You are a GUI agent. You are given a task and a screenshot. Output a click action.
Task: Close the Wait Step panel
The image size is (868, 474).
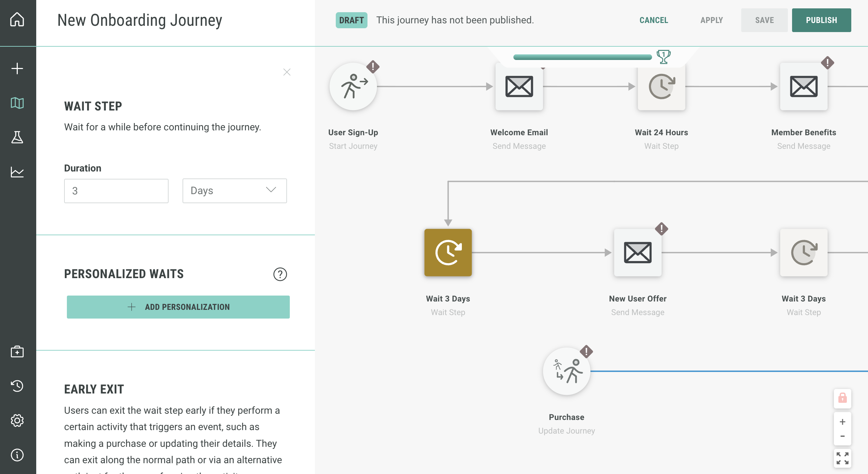point(287,72)
